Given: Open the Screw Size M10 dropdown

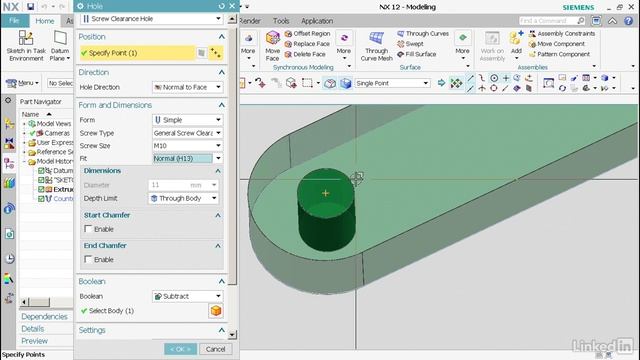Looking at the screenshot, I should tap(187, 146).
